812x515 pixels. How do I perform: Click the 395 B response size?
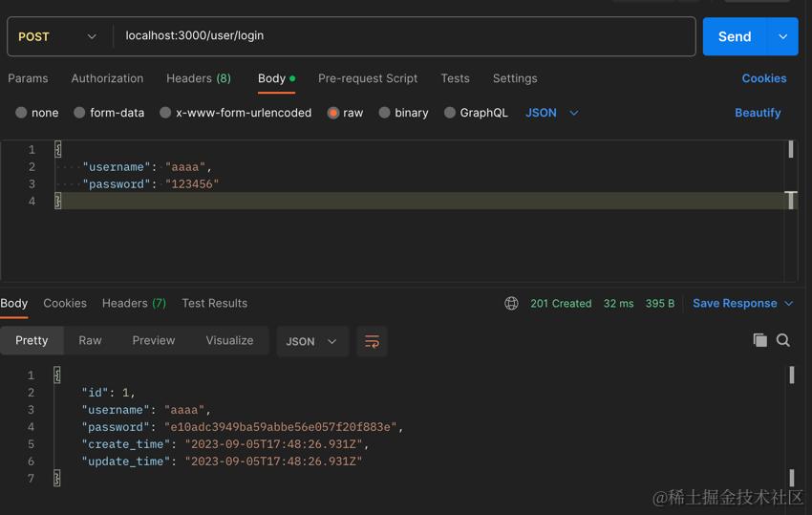tap(660, 304)
